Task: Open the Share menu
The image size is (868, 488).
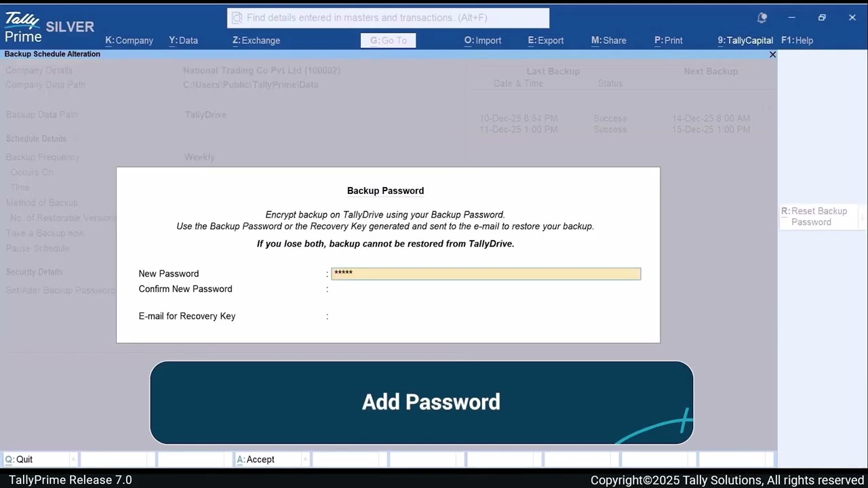Action: pyautogui.click(x=608, y=41)
